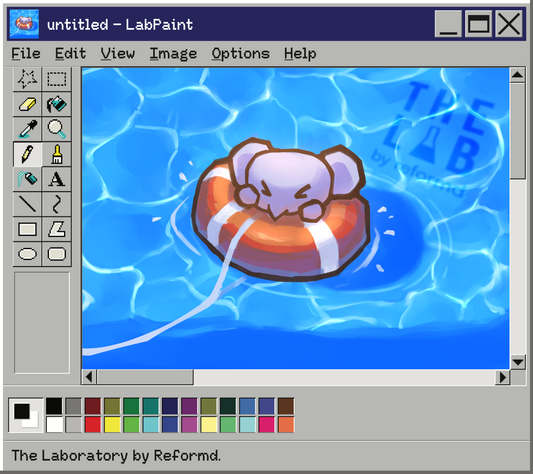The width and height of the screenshot is (533, 474).
Task: Open the Options menu
Action: pos(240,54)
